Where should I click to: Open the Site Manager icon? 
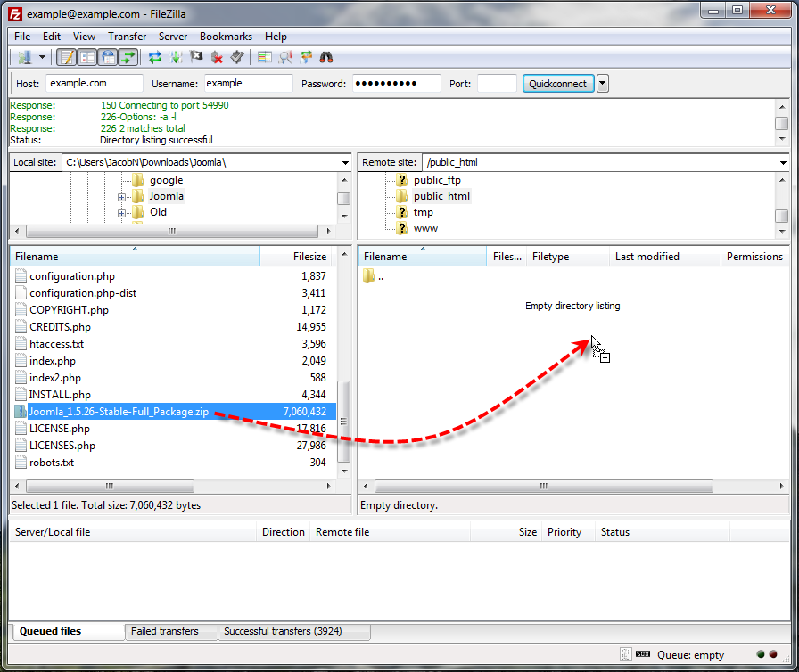[23, 58]
